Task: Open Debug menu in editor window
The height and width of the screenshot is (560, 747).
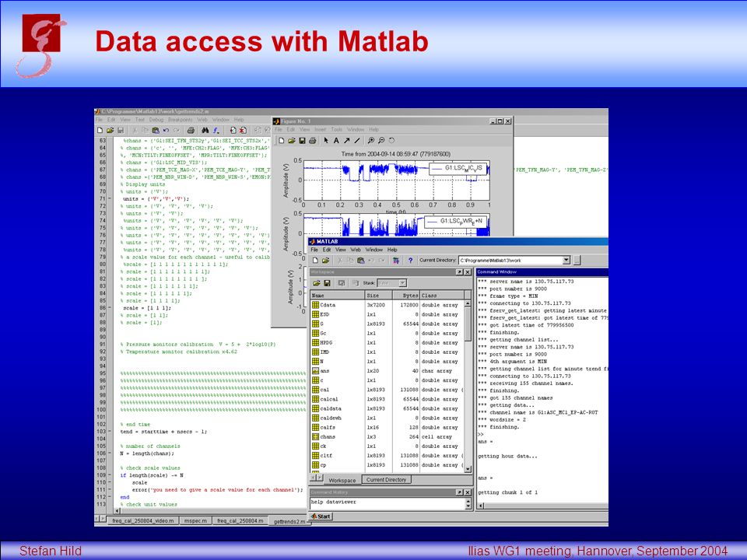Action: (x=156, y=120)
